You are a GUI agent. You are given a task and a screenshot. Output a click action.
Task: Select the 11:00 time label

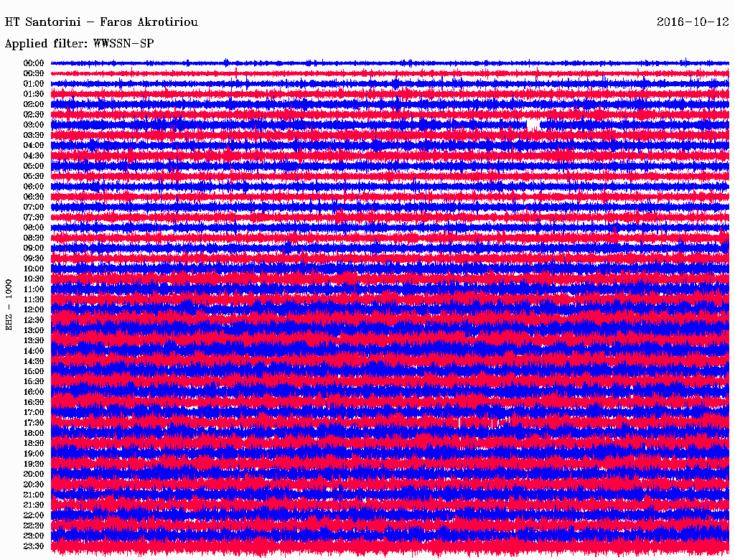coord(34,289)
